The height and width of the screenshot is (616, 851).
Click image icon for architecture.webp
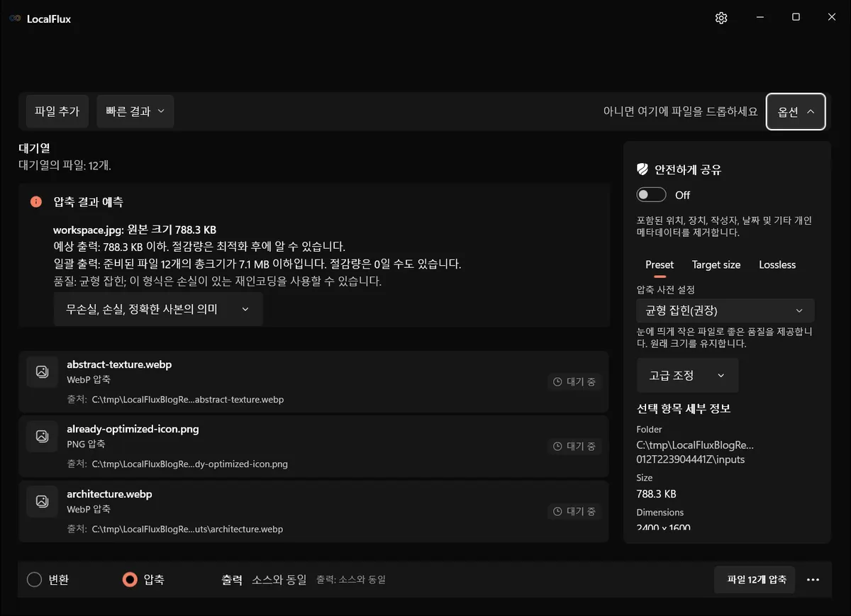[42, 501]
